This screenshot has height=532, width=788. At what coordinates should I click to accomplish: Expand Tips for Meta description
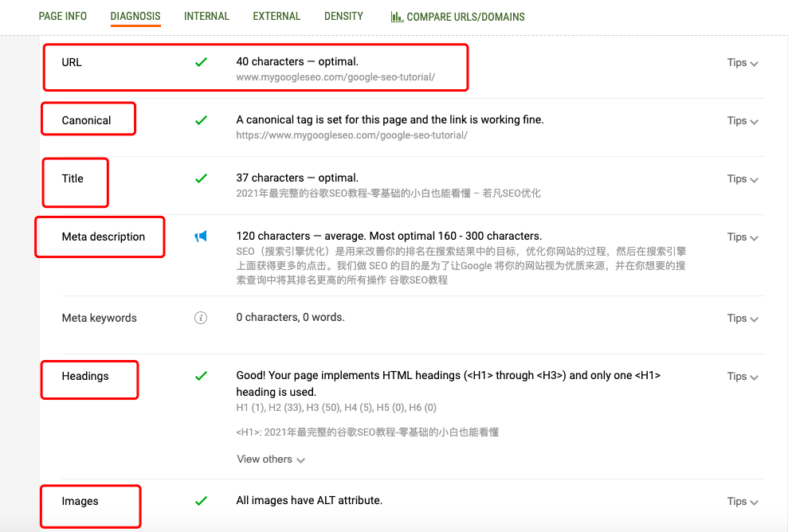click(x=742, y=236)
